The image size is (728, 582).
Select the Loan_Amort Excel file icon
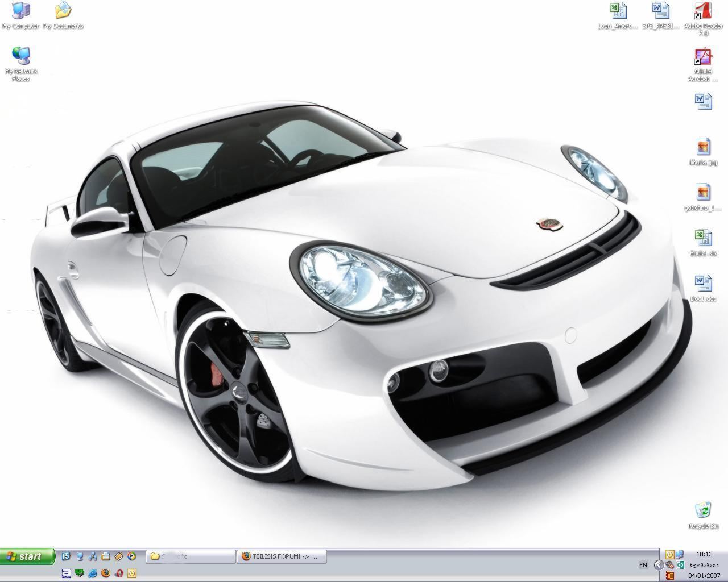618,11
